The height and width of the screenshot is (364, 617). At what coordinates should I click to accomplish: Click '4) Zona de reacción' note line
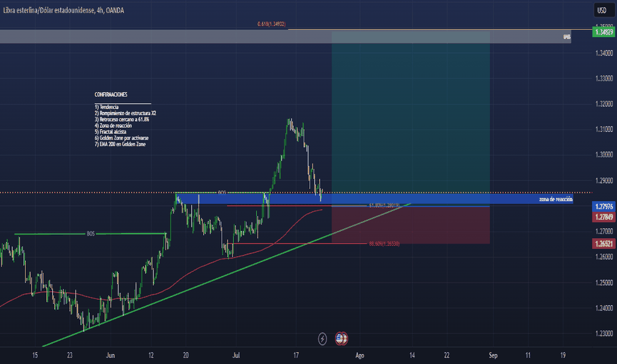(x=113, y=126)
